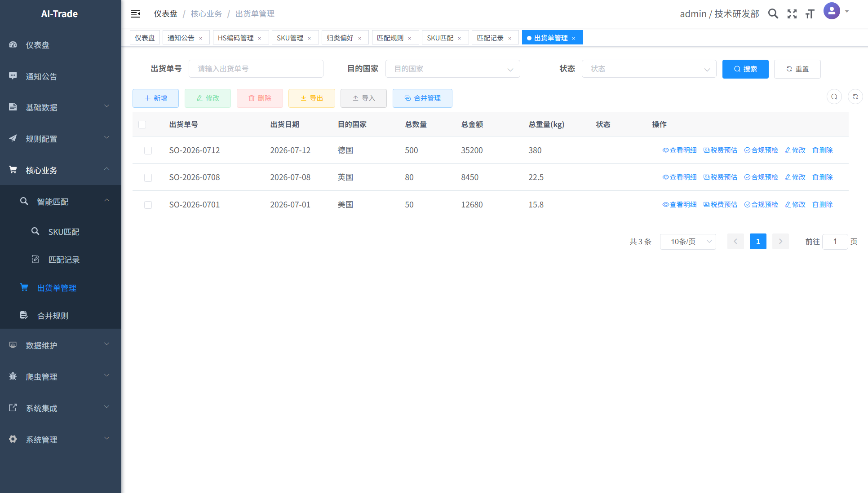Expand the 规则配置 sidebar menu
This screenshot has height=493, width=868.
61,139
